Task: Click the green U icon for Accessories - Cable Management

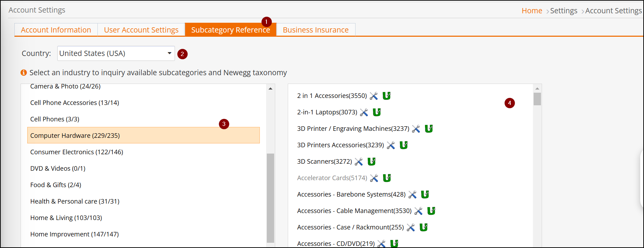Action: (x=431, y=211)
